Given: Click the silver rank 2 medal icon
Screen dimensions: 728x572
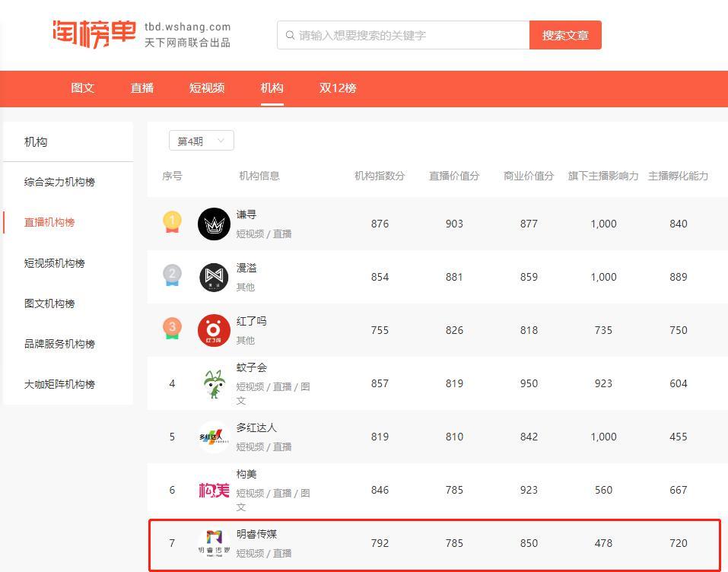Looking at the screenshot, I should click(172, 275).
